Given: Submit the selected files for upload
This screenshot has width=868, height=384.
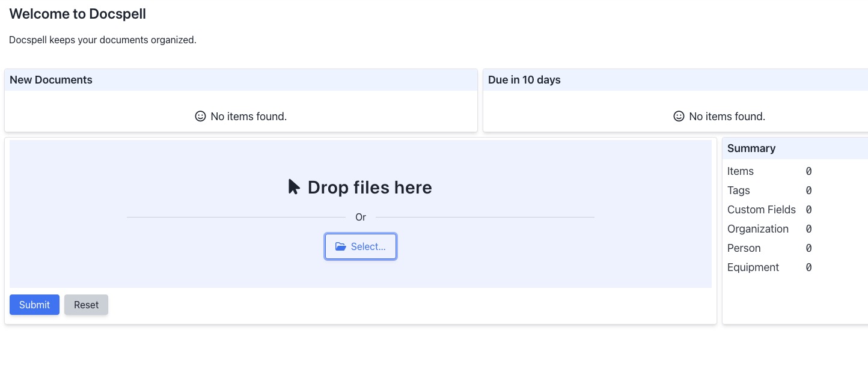Looking at the screenshot, I should [34, 305].
